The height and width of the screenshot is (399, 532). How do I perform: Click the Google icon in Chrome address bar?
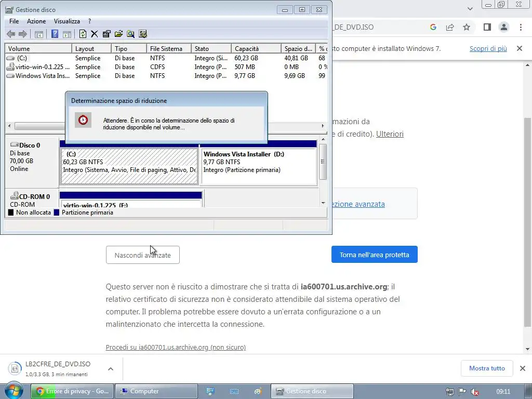[433, 27]
